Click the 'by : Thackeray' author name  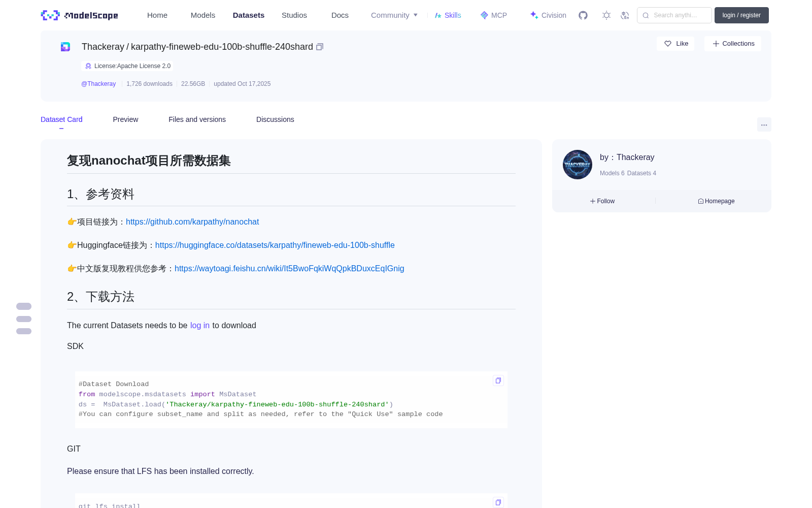pyautogui.click(x=627, y=157)
